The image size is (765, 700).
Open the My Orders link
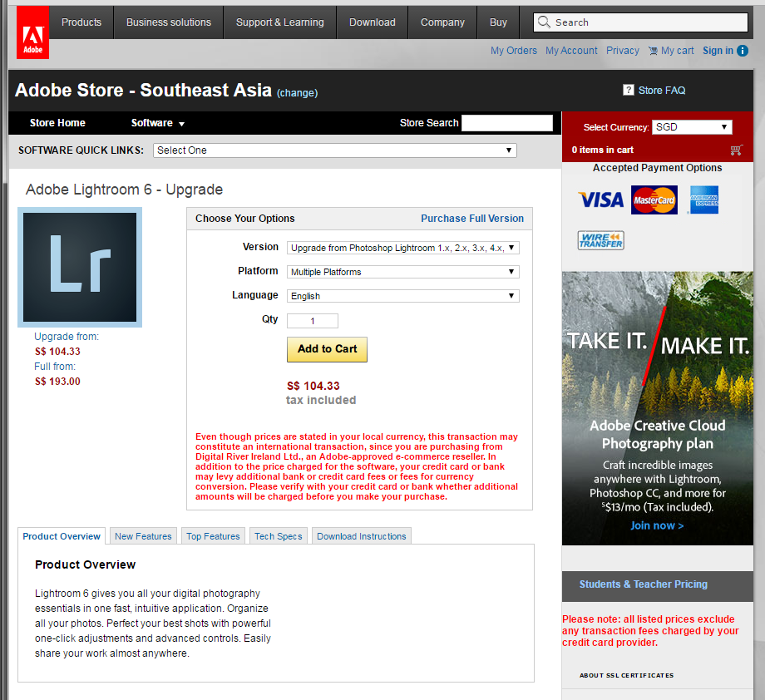tap(514, 51)
